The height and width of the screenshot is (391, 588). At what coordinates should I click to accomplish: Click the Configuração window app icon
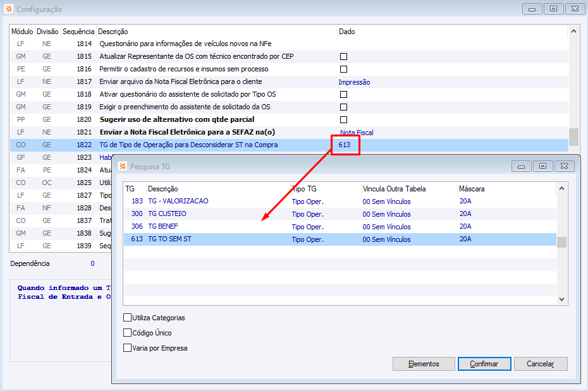(9, 9)
